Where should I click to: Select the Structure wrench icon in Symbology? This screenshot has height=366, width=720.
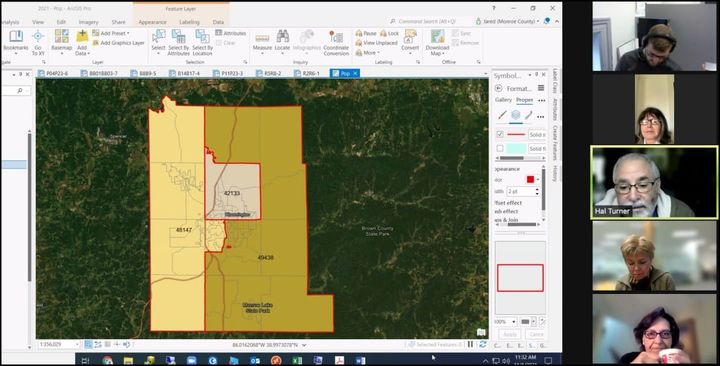(x=529, y=115)
